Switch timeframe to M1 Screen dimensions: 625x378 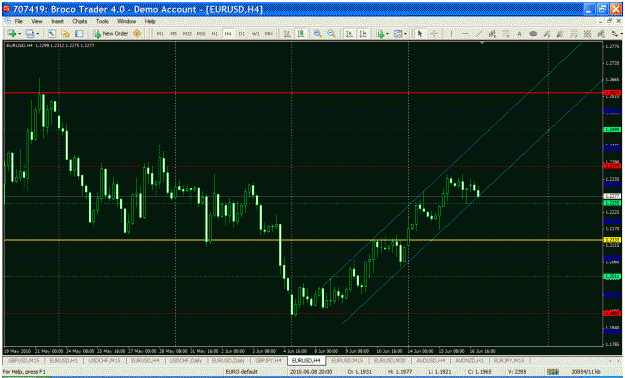pyautogui.click(x=160, y=34)
